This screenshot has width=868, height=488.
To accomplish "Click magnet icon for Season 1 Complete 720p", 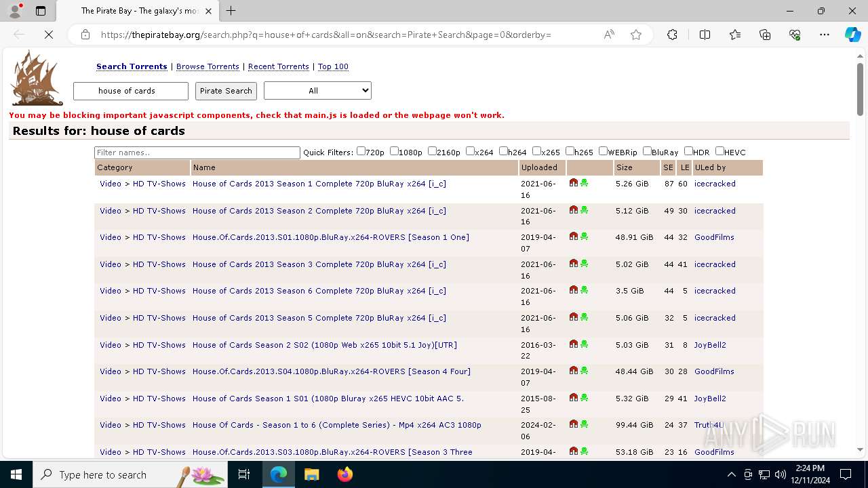I will pyautogui.click(x=574, y=183).
